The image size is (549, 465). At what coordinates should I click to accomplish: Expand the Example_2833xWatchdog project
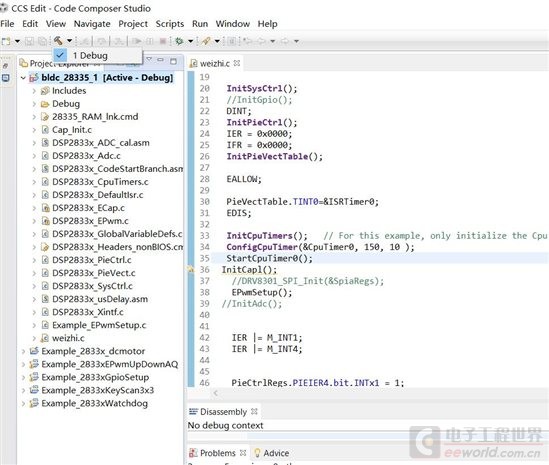(23, 403)
